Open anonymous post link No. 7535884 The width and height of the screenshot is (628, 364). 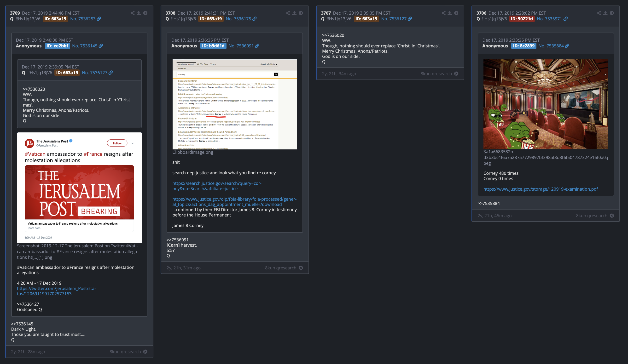[551, 46]
